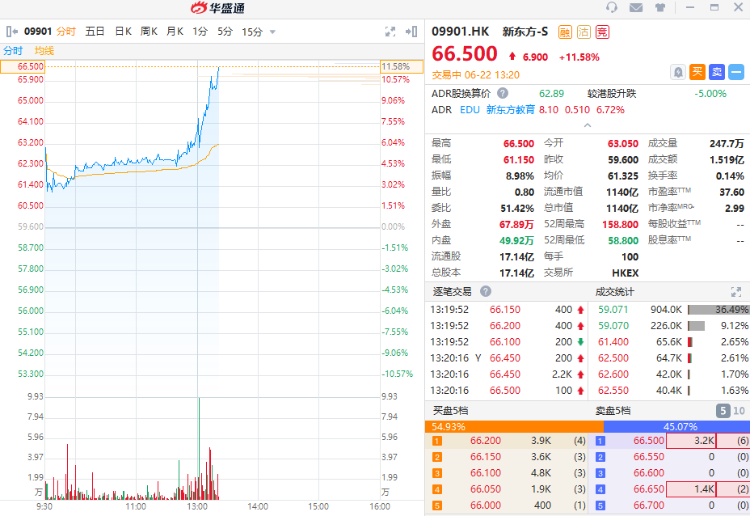Show 10-level order book depth
The height and width of the screenshot is (516, 750).
click(x=739, y=411)
